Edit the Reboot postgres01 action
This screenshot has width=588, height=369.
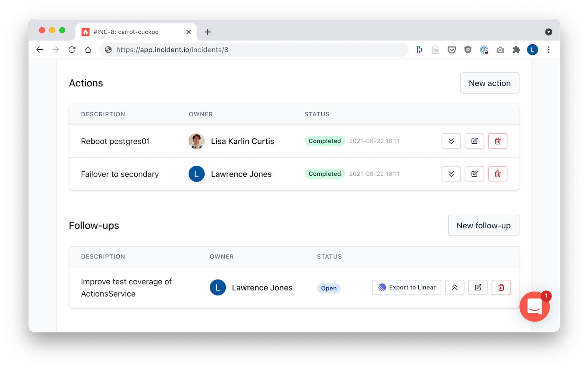474,141
